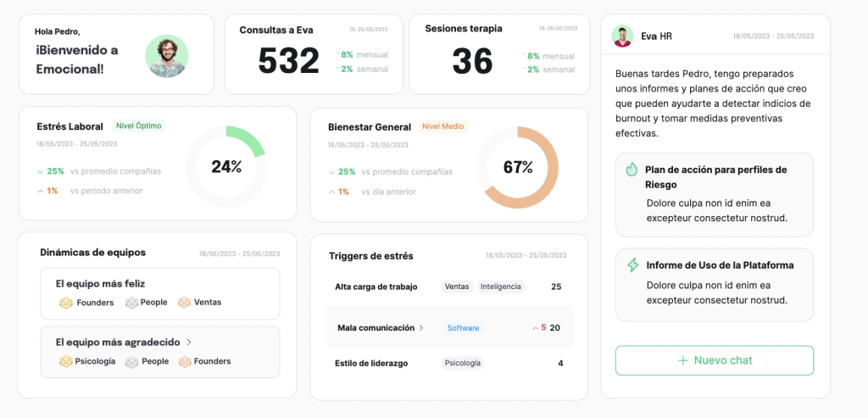The width and height of the screenshot is (868, 418).
Task: Click the 67% Bienestar General donut chart
Action: tap(517, 168)
